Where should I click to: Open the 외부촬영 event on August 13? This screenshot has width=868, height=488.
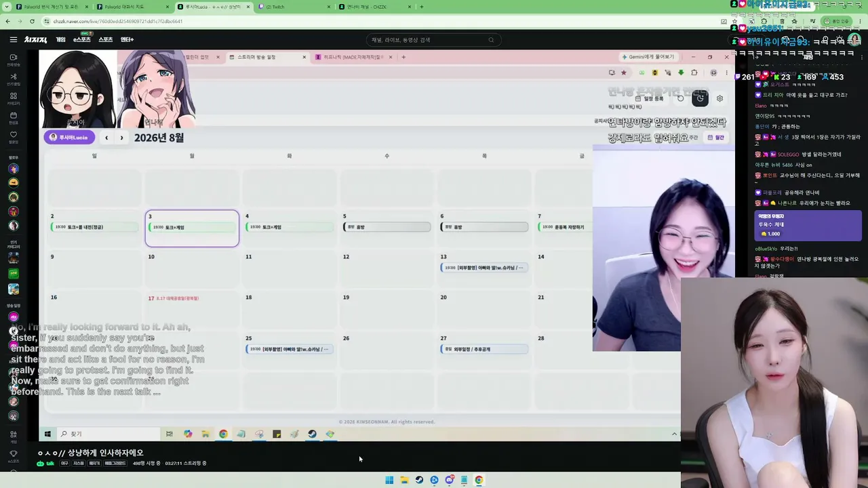point(484,268)
